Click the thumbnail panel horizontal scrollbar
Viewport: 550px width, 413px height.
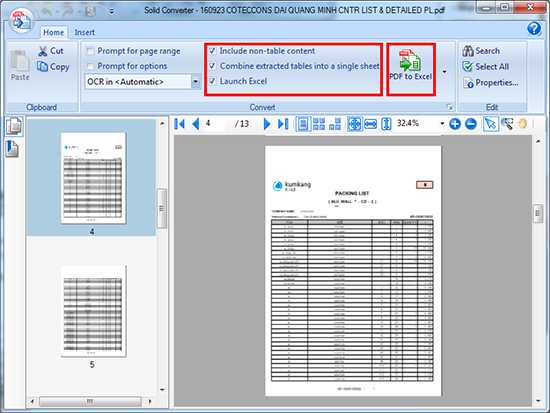click(90, 401)
